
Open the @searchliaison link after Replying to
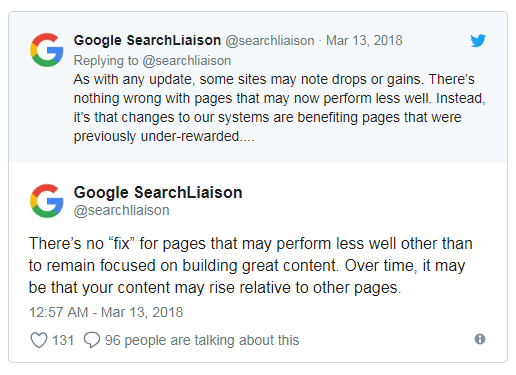tap(187, 61)
